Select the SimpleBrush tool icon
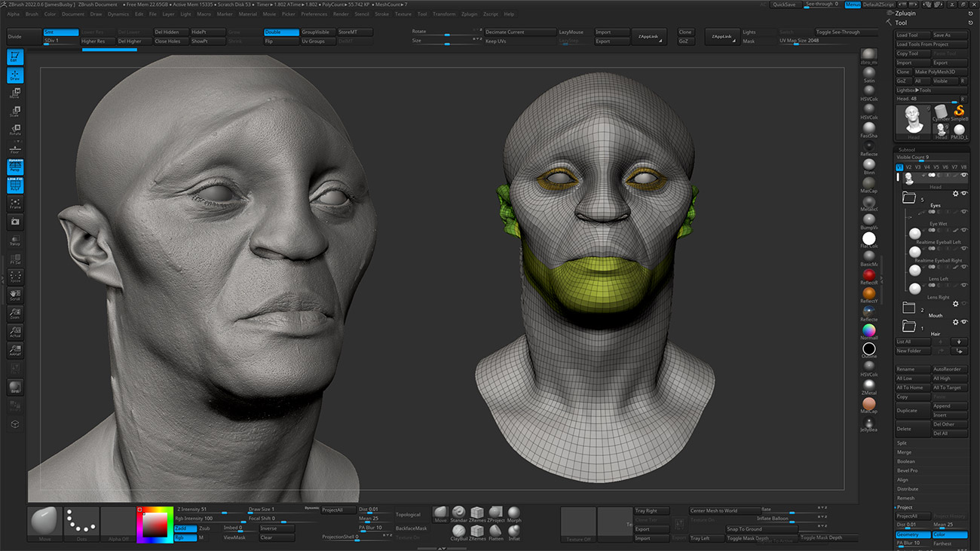980x551 pixels. pyautogui.click(x=959, y=112)
